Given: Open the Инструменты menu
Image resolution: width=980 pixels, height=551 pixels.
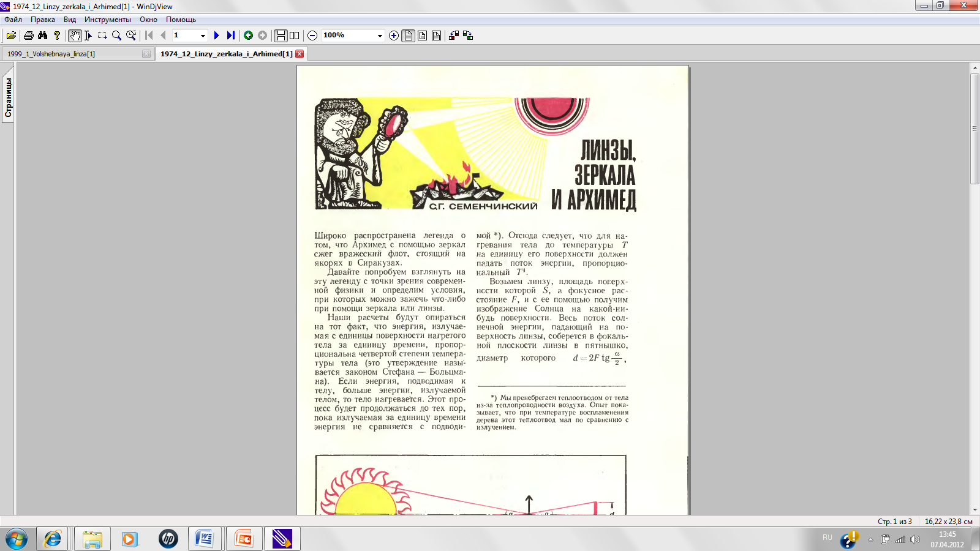Looking at the screenshot, I should [108, 20].
